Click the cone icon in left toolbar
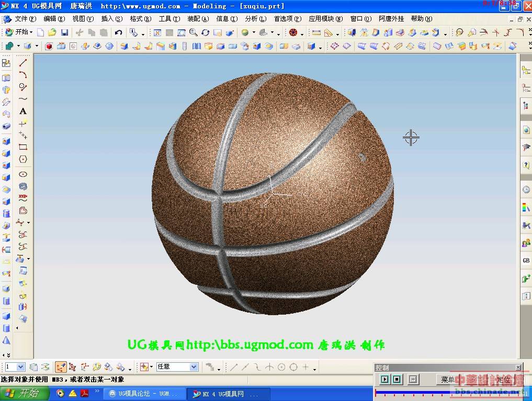Screen dimensions: 532x401 [x=6, y=340]
